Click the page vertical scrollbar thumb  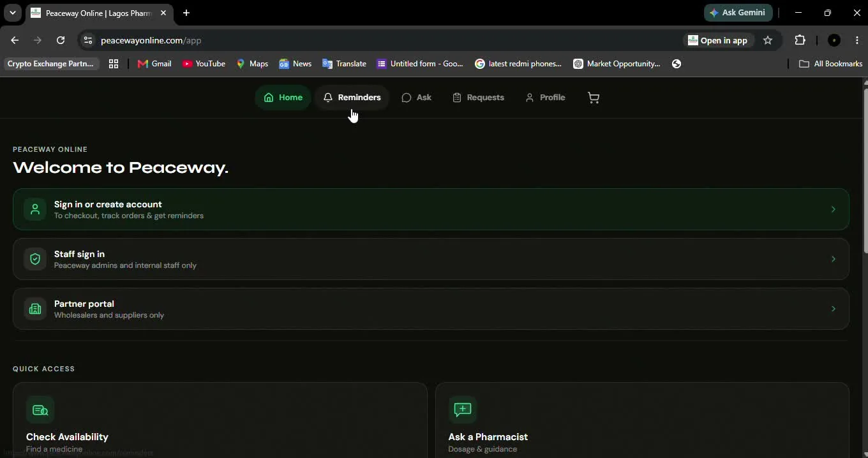click(x=865, y=171)
